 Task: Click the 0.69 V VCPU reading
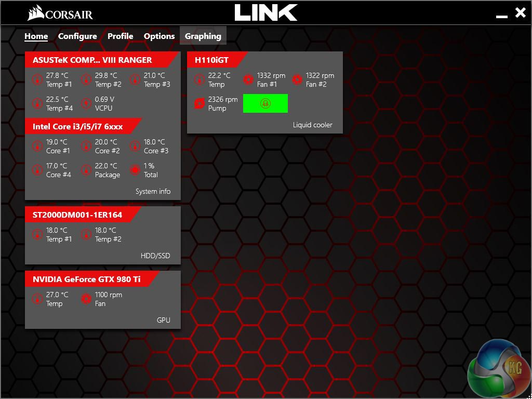[104, 104]
